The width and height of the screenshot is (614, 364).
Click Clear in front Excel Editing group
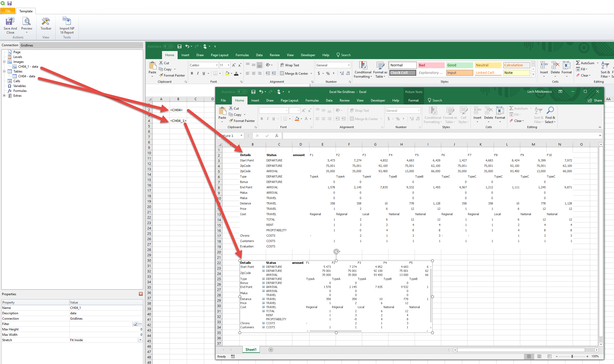[x=516, y=121]
